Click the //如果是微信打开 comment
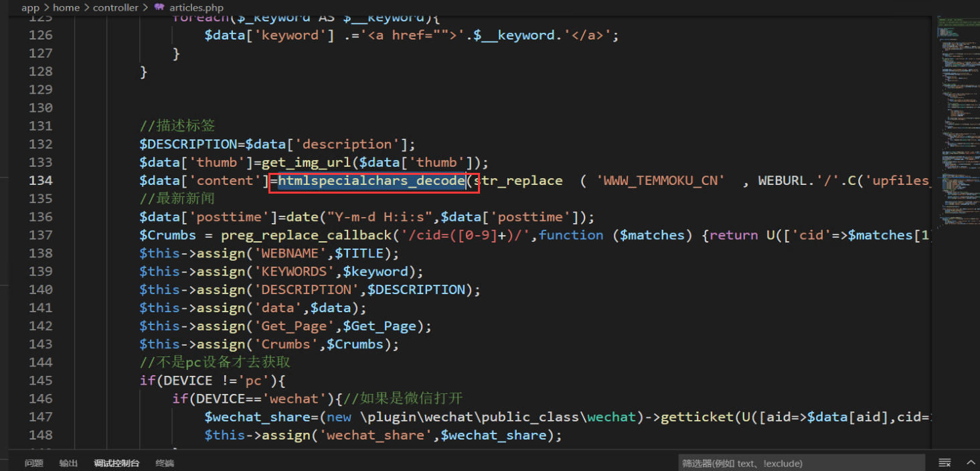980x471 pixels. pyautogui.click(x=402, y=399)
